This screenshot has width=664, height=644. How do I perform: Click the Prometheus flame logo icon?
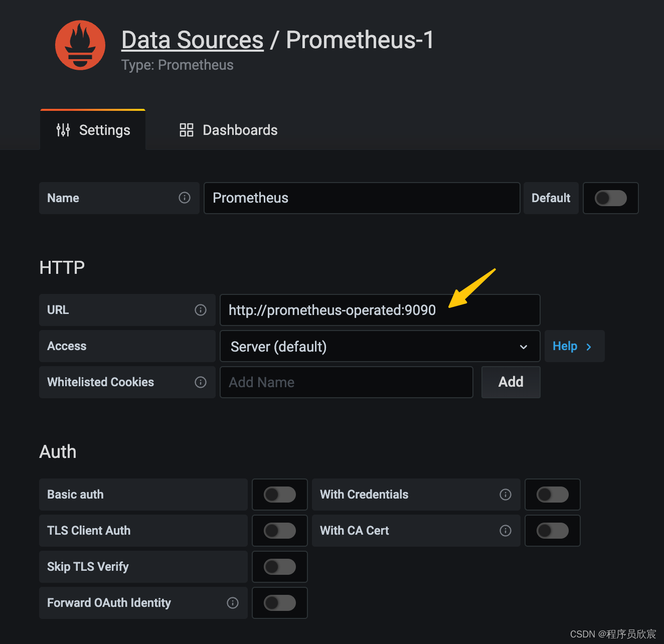pos(80,45)
